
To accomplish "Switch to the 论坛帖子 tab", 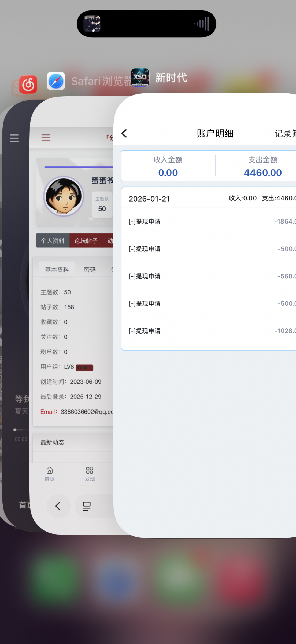I will [86, 241].
